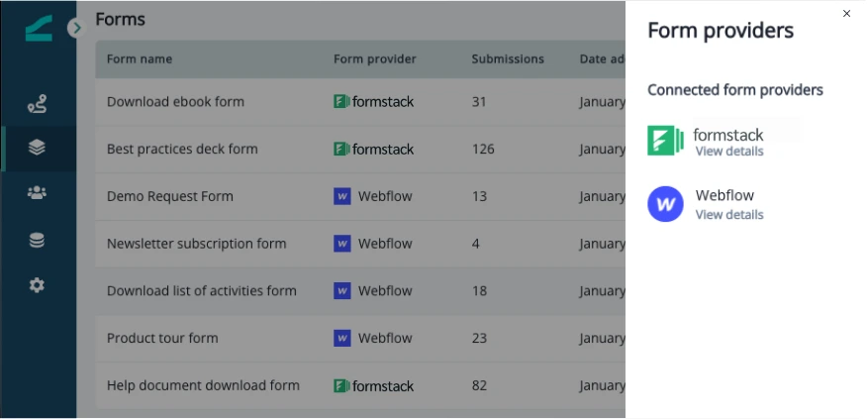
Task: Click the teal app logo at top left
Action: point(39,28)
